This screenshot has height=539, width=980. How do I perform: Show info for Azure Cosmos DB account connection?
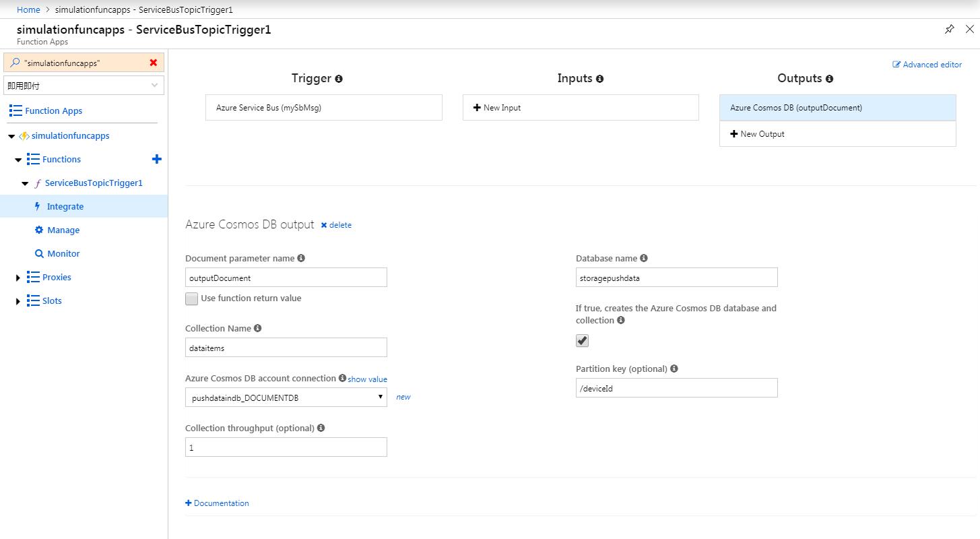342,378
